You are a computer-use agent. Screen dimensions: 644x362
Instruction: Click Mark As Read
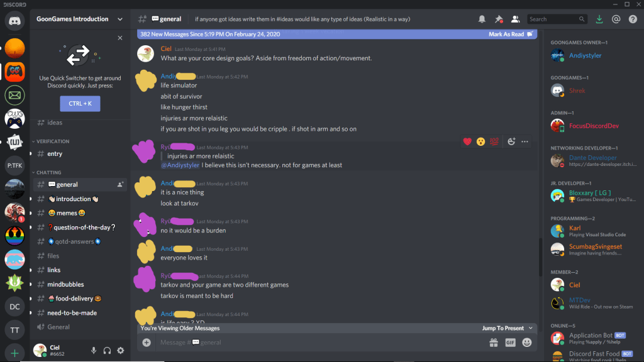pos(511,34)
